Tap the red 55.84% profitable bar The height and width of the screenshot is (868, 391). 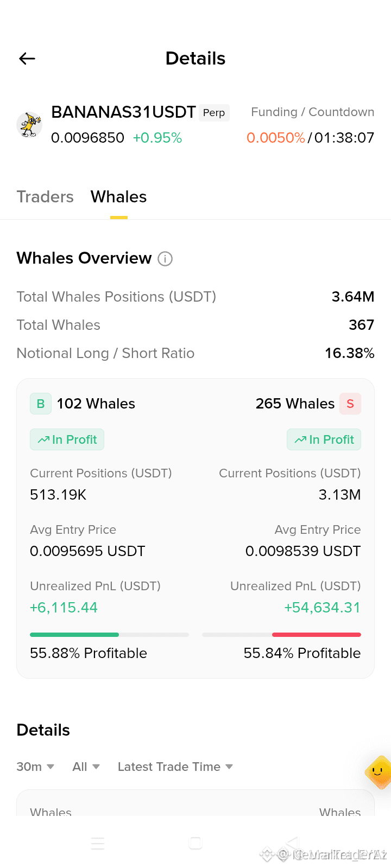click(317, 635)
